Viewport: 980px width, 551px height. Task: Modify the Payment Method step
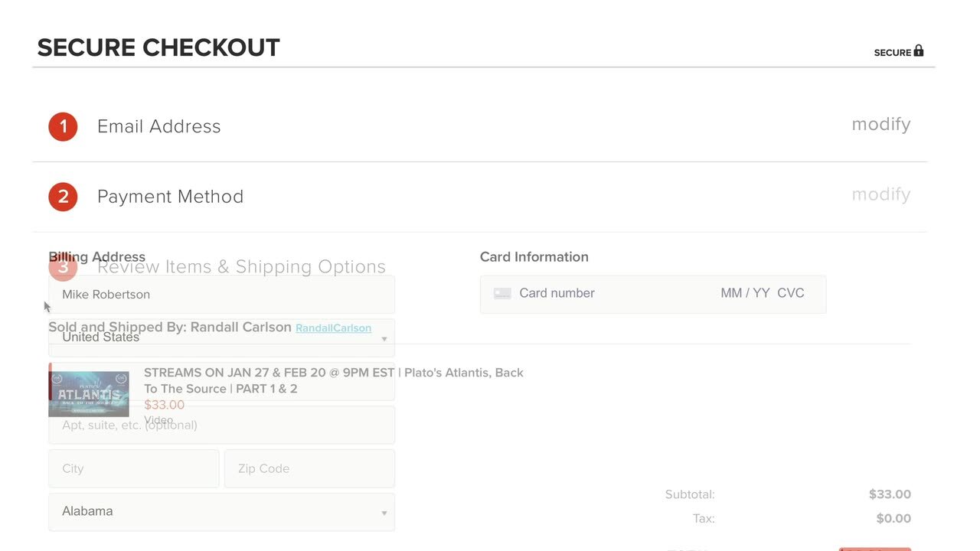880,194
